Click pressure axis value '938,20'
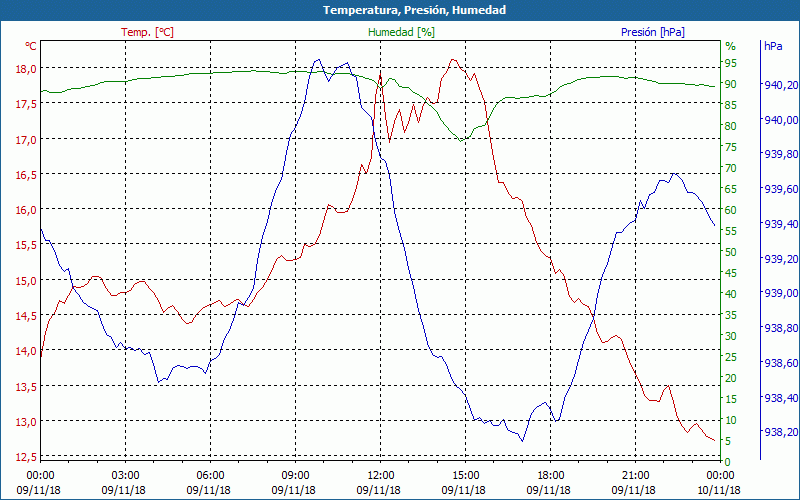This screenshot has width=800, height=500. click(x=781, y=432)
